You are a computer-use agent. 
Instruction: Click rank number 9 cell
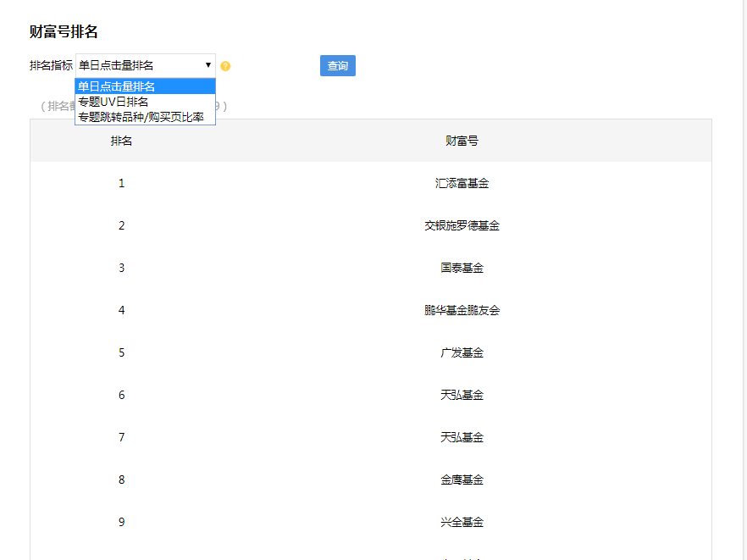(x=121, y=523)
